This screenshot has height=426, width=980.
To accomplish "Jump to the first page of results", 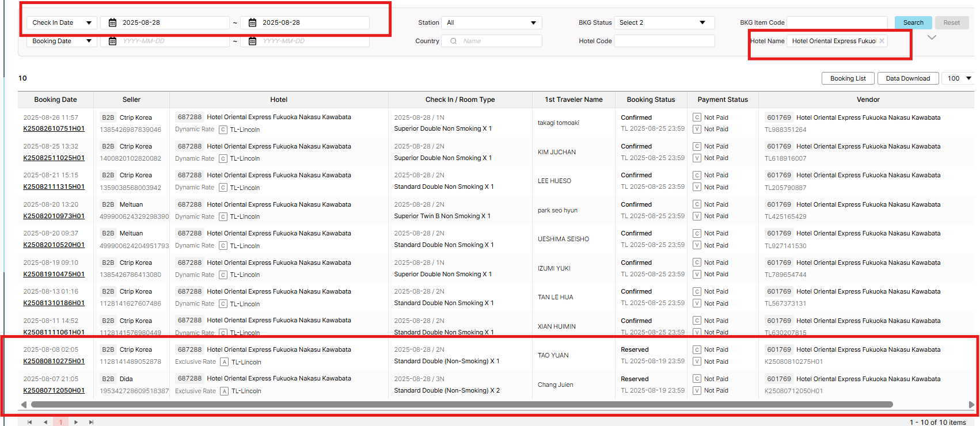I will click(x=30, y=422).
